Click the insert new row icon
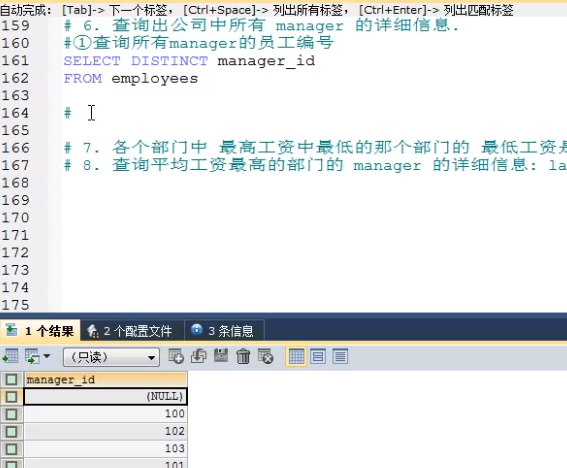Viewport: 567px width, 468px height. coord(176,356)
